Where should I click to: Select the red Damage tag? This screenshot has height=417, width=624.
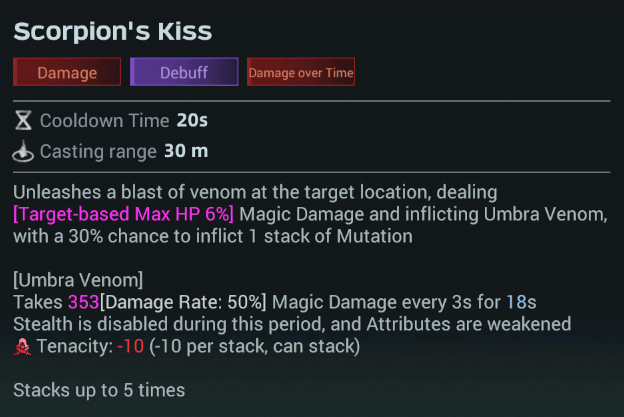67,72
